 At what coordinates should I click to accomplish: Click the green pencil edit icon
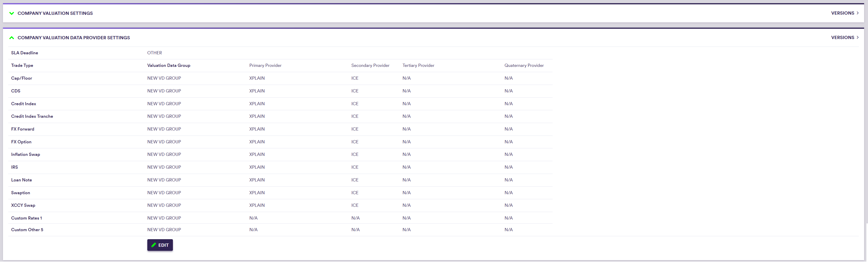click(154, 245)
